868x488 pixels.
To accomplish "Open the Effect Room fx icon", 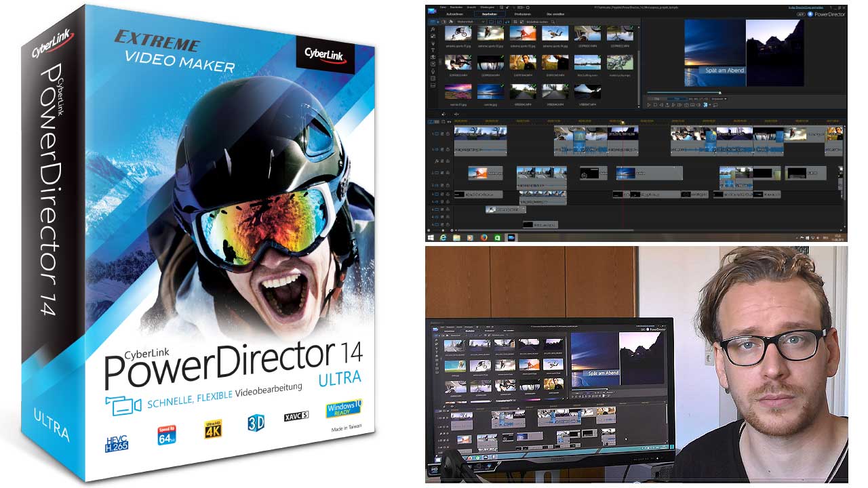I will [433, 29].
